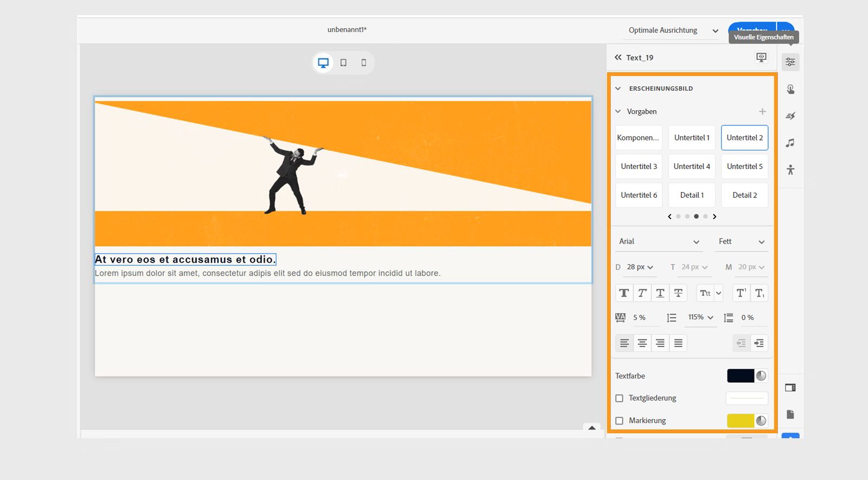The image size is (868, 480).
Task: Select the Lorem ipsum paragraph text
Action: (267, 273)
